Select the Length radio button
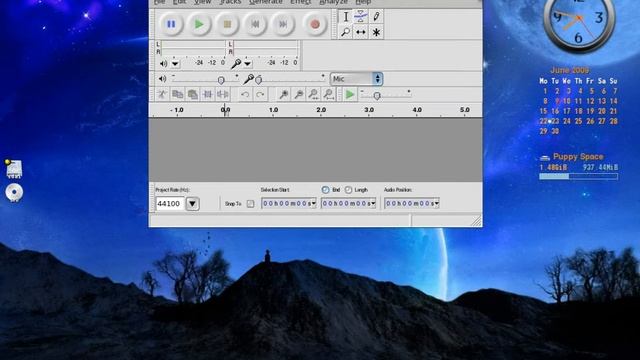Screen dimensions: 640x360 tap(348, 190)
